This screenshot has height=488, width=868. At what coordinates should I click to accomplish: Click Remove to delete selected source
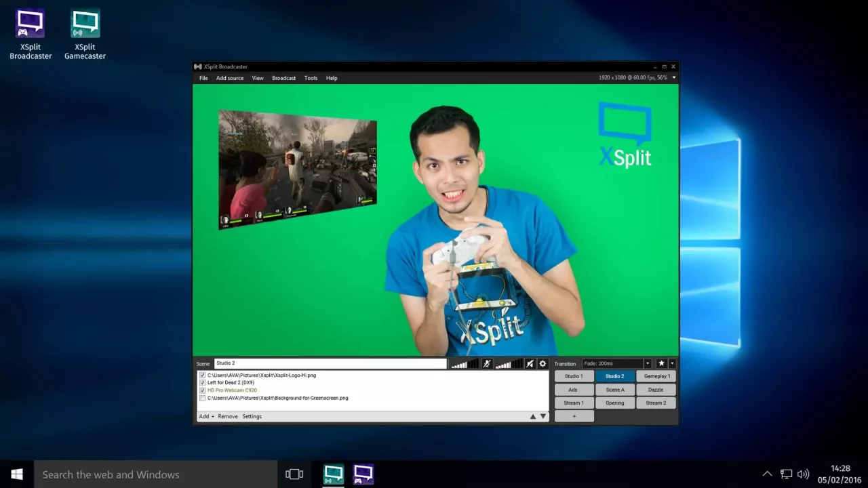[227, 416]
